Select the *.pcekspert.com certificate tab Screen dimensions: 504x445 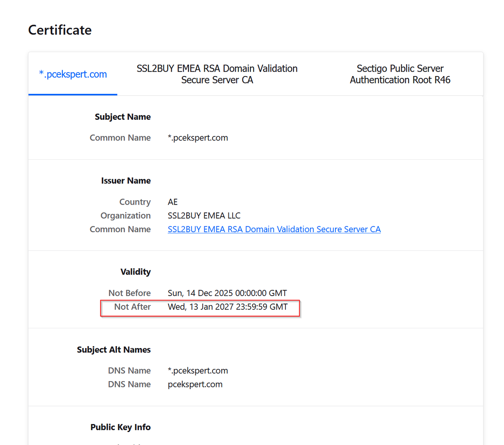click(x=73, y=74)
